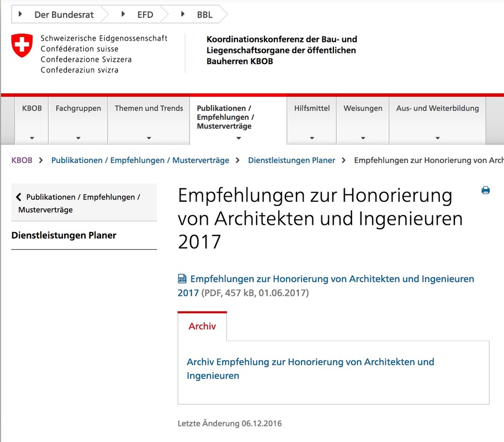This screenshot has width=504, height=442.
Task: Select the Archiv tab
Action: click(202, 326)
